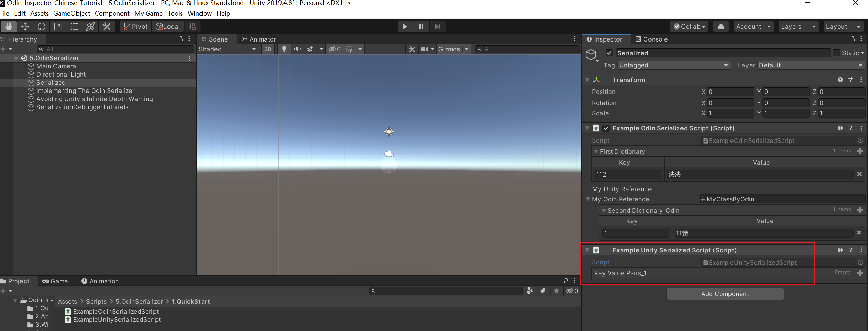The height and width of the screenshot is (331, 868).
Task: Open Project search by type icon
Action: click(530, 291)
